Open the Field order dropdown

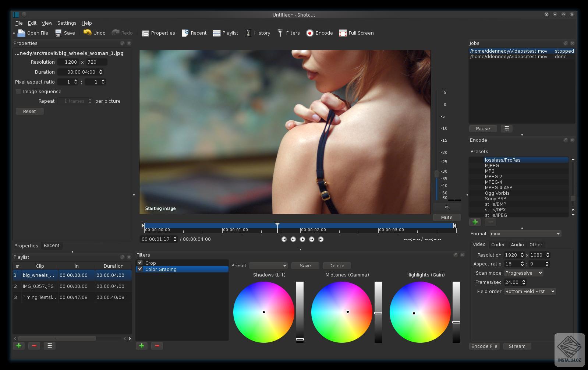[529, 292]
